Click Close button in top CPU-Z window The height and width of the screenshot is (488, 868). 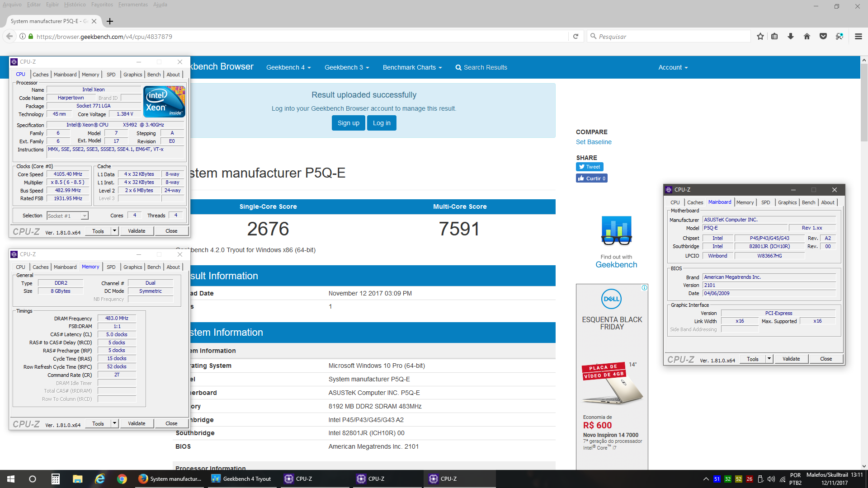click(x=171, y=231)
